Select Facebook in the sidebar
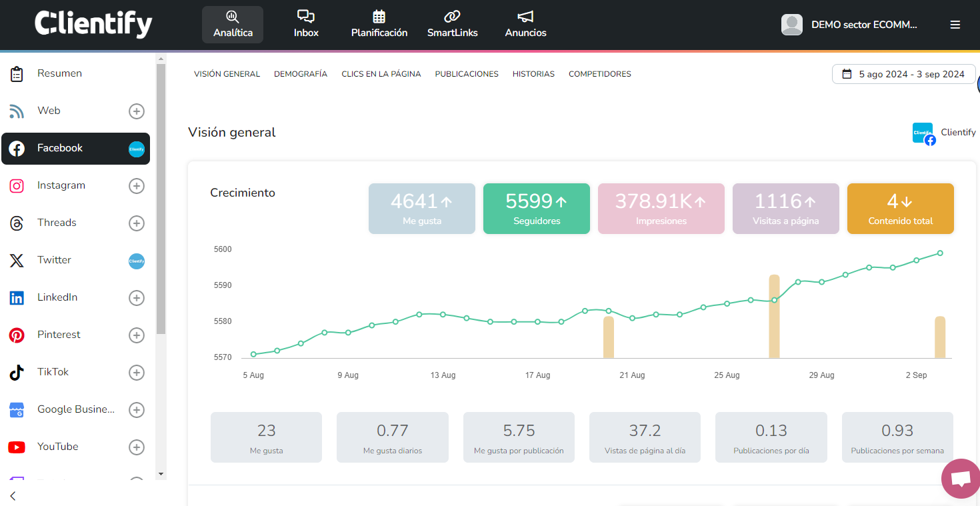This screenshot has height=506, width=980. (x=75, y=148)
